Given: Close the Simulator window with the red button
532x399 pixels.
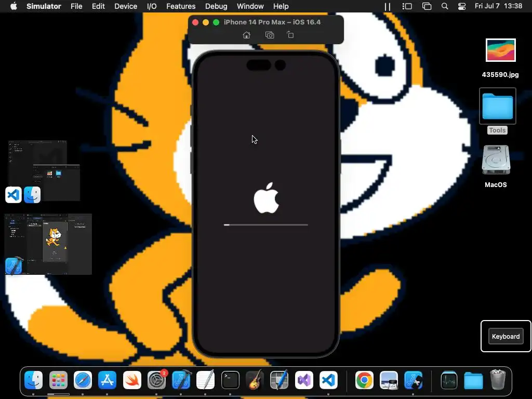Looking at the screenshot, I should click(x=195, y=22).
